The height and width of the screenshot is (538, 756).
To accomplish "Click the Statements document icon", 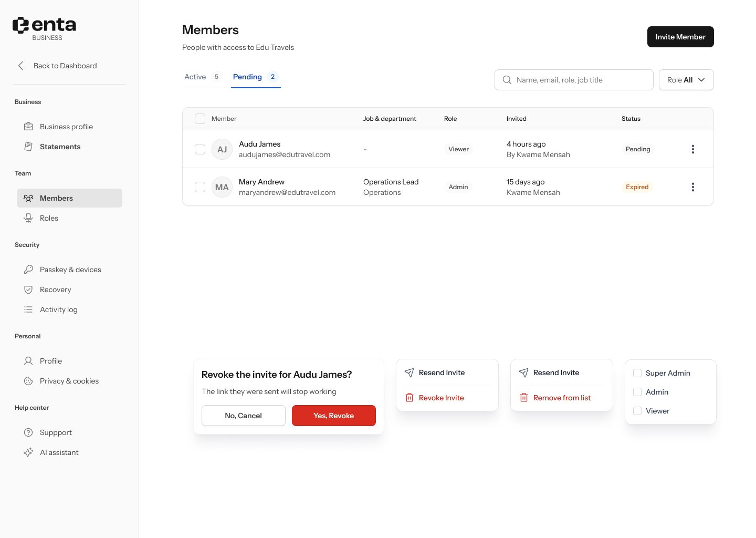I will [28, 147].
